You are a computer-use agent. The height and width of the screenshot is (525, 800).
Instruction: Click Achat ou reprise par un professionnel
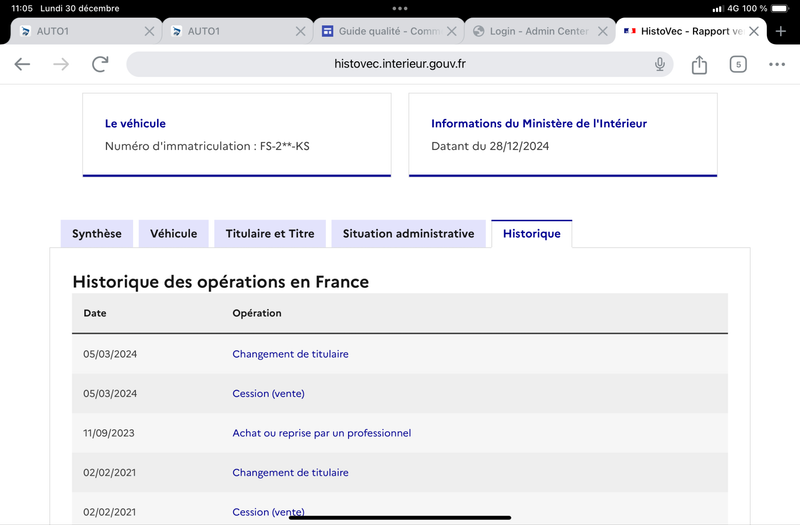(x=321, y=433)
